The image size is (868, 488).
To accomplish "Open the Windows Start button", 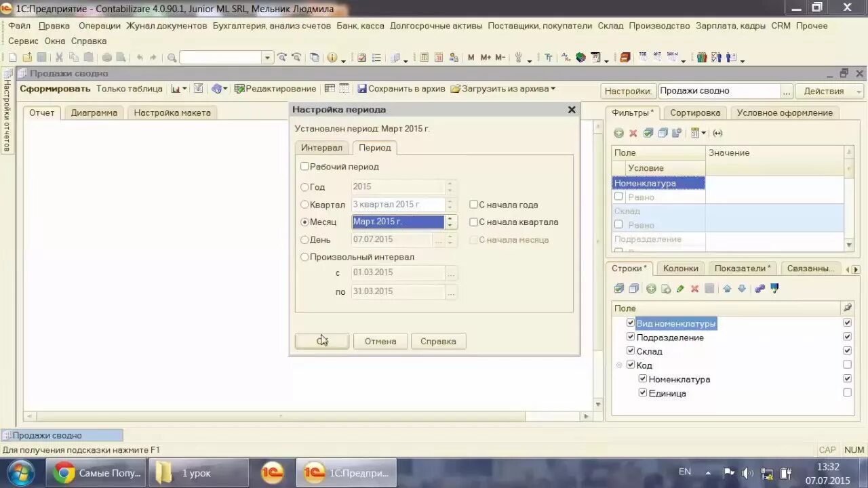I will click(21, 473).
